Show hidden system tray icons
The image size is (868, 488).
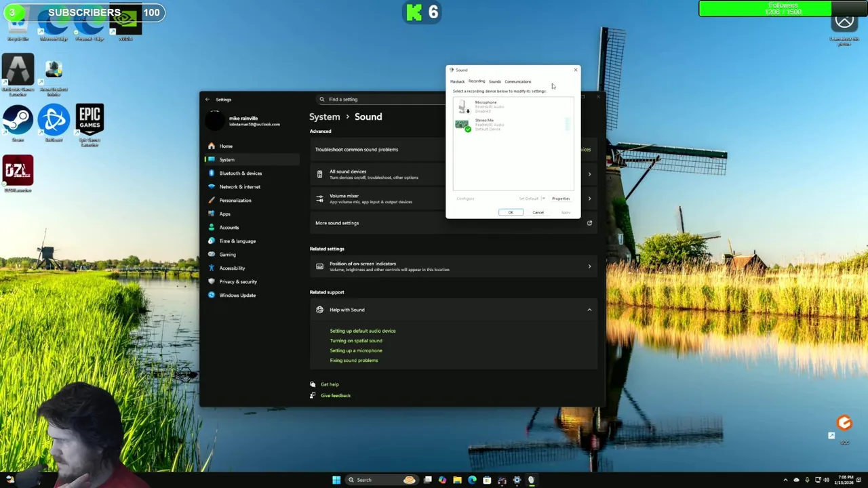[x=785, y=480]
